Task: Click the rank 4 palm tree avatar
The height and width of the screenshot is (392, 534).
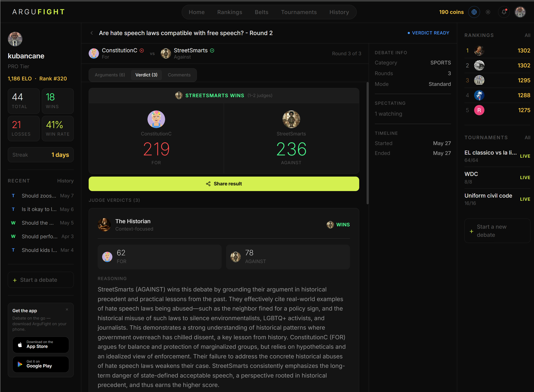Action: click(479, 95)
